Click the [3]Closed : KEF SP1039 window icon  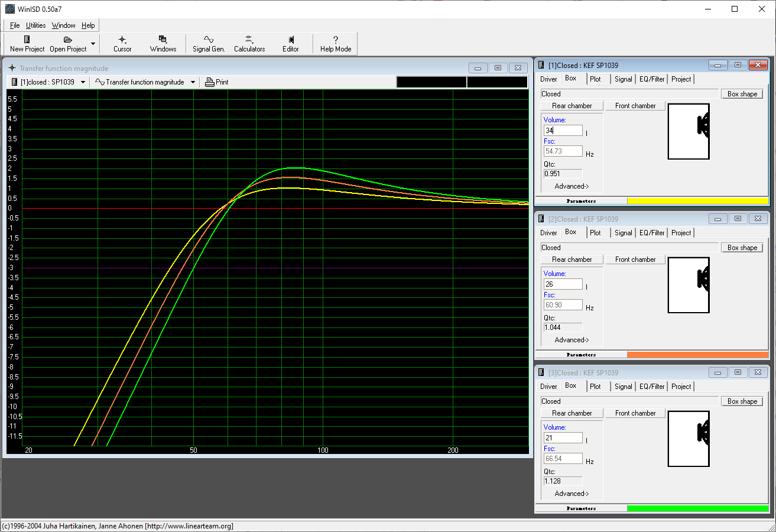point(542,372)
